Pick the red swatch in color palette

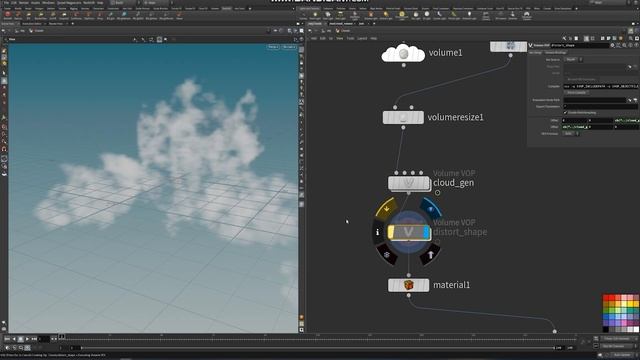point(606,298)
